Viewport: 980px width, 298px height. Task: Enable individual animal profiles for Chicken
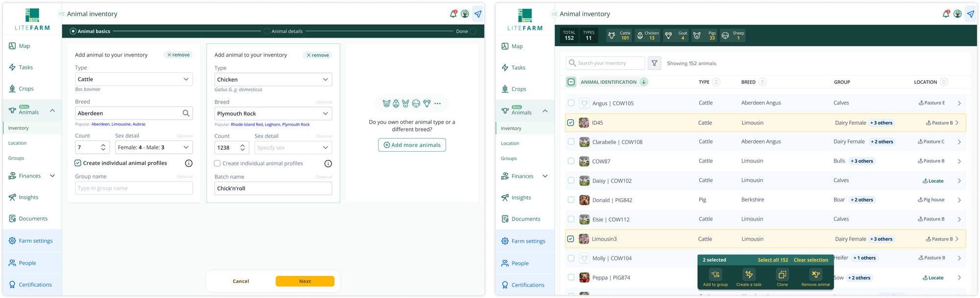click(217, 163)
